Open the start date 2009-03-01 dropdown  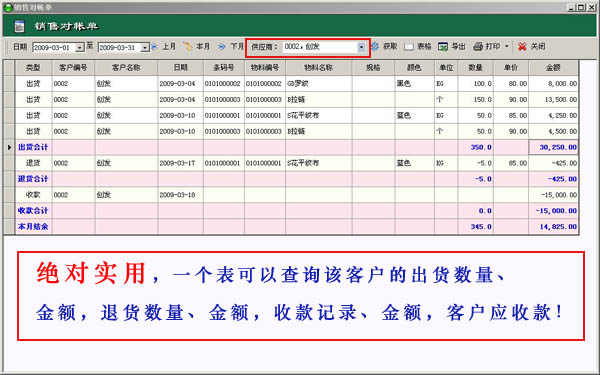point(80,47)
